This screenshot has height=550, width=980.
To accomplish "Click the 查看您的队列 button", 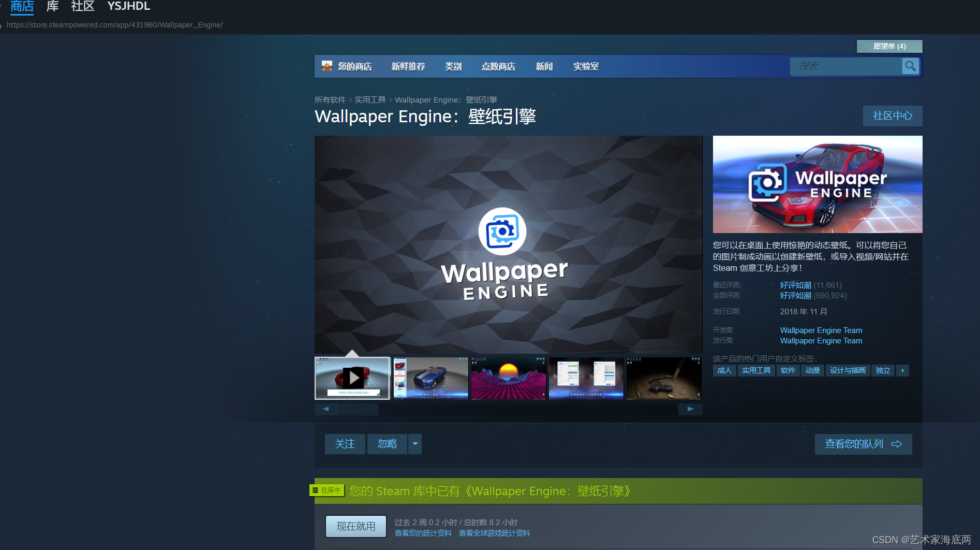I will point(864,444).
